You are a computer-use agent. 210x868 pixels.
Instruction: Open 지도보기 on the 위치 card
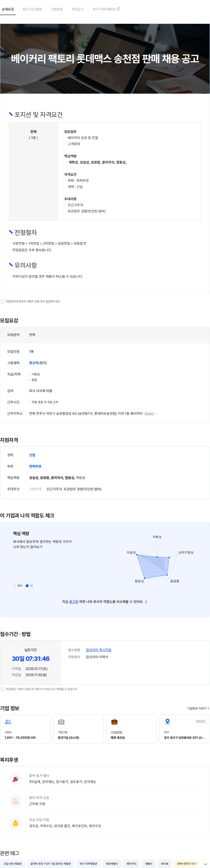[201, 721]
